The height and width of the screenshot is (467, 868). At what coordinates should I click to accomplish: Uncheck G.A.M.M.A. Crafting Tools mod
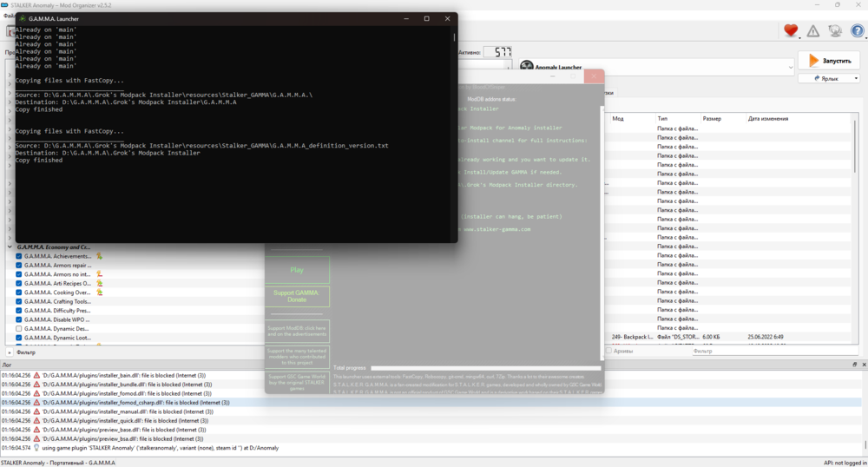(19, 301)
